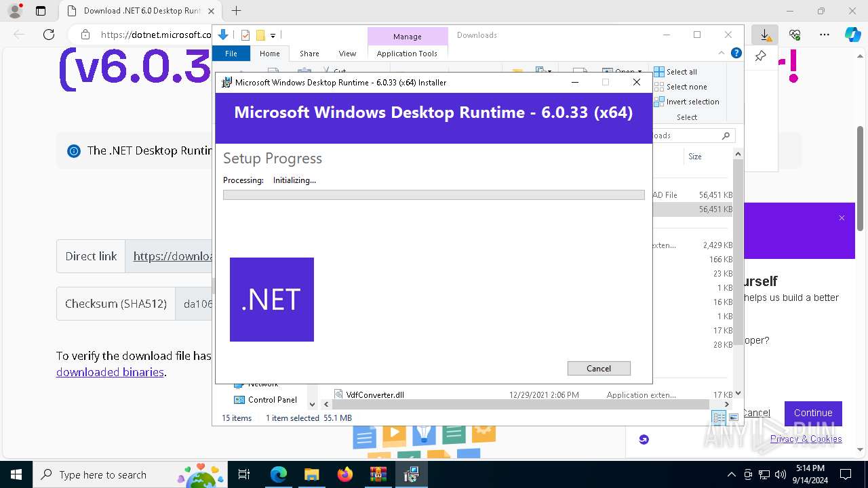The width and height of the screenshot is (868, 488).
Task: Click the Checksum SHA512 value field
Action: point(194,304)
